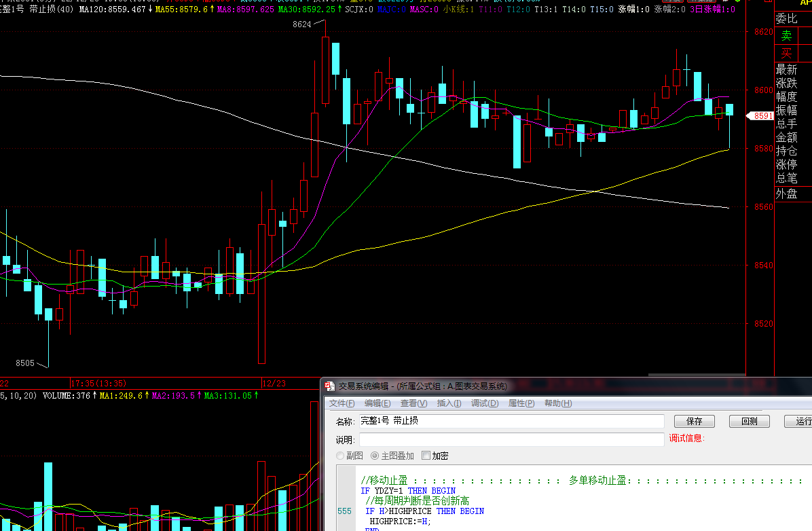The image size is (812, 531).
Task: Click the 保存 button
Action: coord(695,421)
